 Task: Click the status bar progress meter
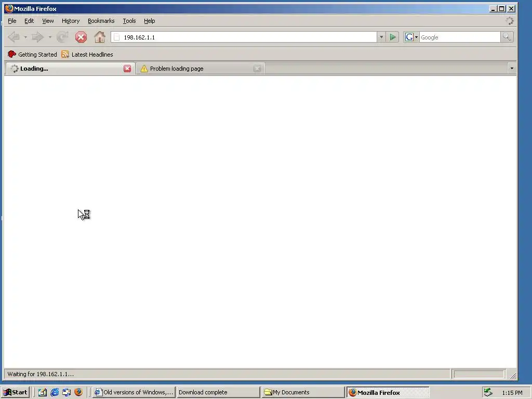click(x=478, y=374)
